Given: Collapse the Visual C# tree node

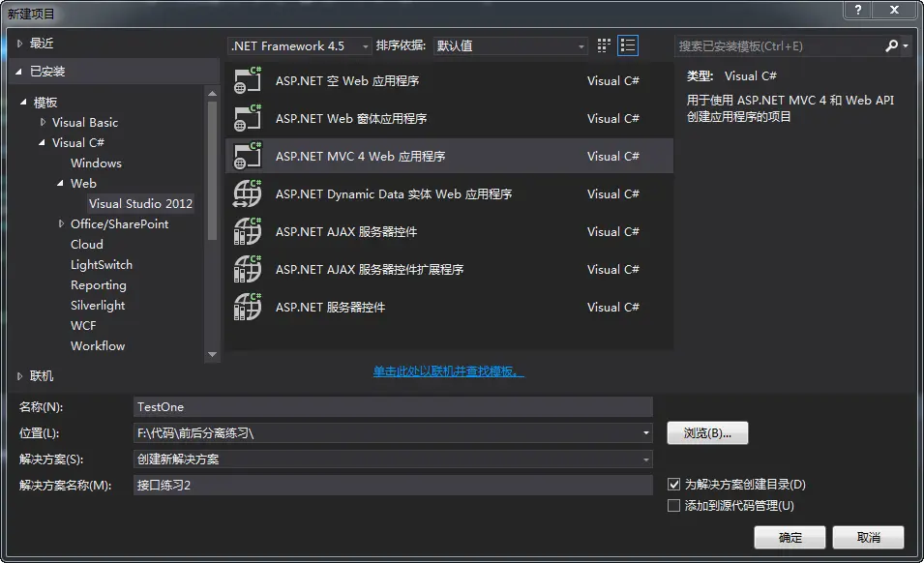Looking at the screenshot, I should click(x=42, y=142).
